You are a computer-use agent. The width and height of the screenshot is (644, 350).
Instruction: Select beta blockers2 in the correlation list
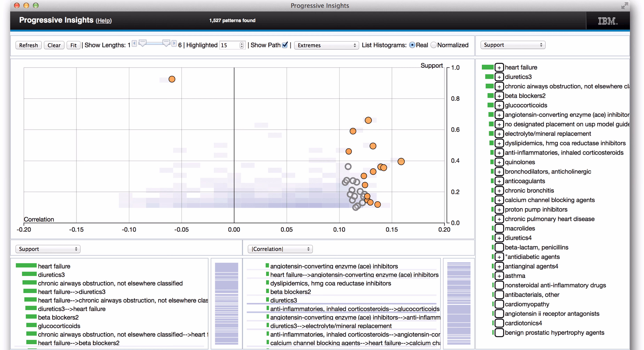(x=291, y=292)
